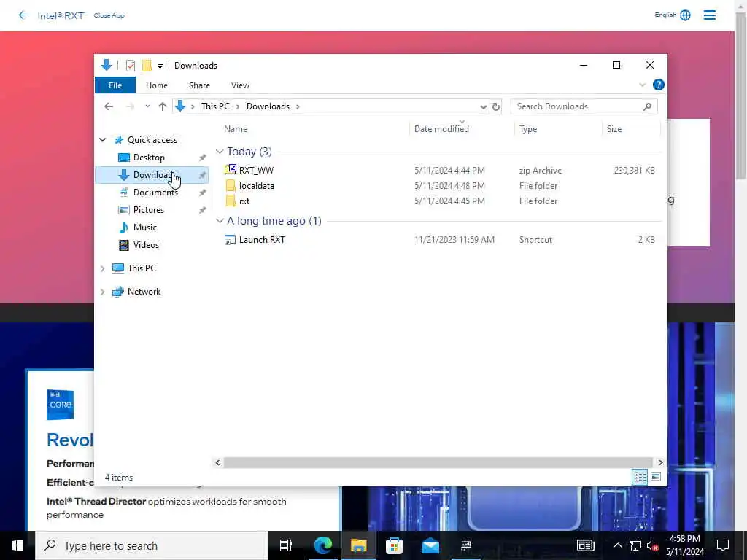This screenshot has width=747, height=560.
Task: Click Downloads in the address path
Action: tap(268, 106)
